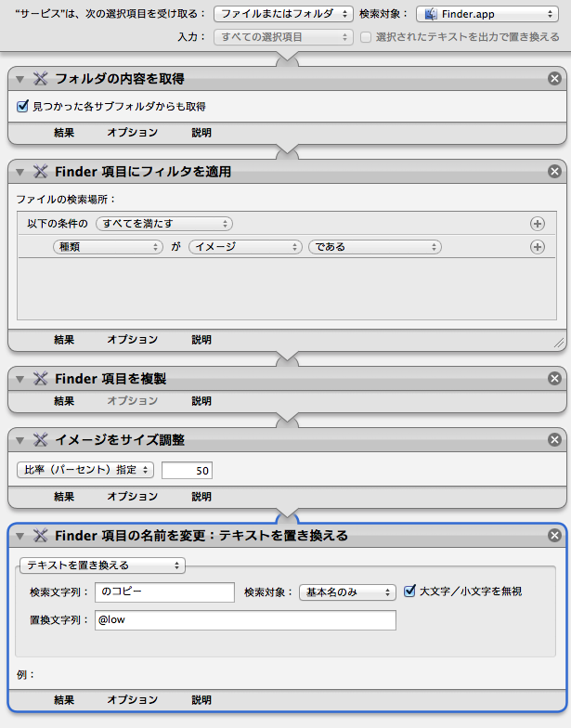This screenshot has width=571, height=728.
Task: Remove the フォルダの内容を取得 action
Action: (x=554, y=78)
